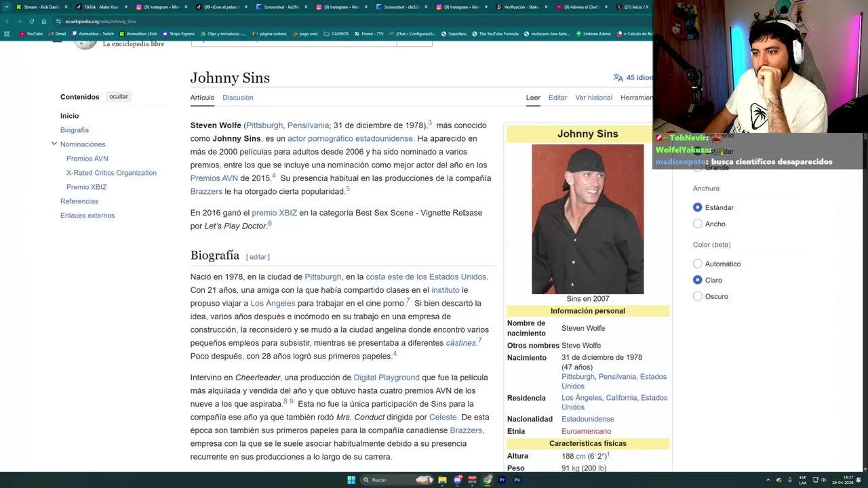Open the Digital Playground link
Viewport: 868px width, 488px height.
387,378
